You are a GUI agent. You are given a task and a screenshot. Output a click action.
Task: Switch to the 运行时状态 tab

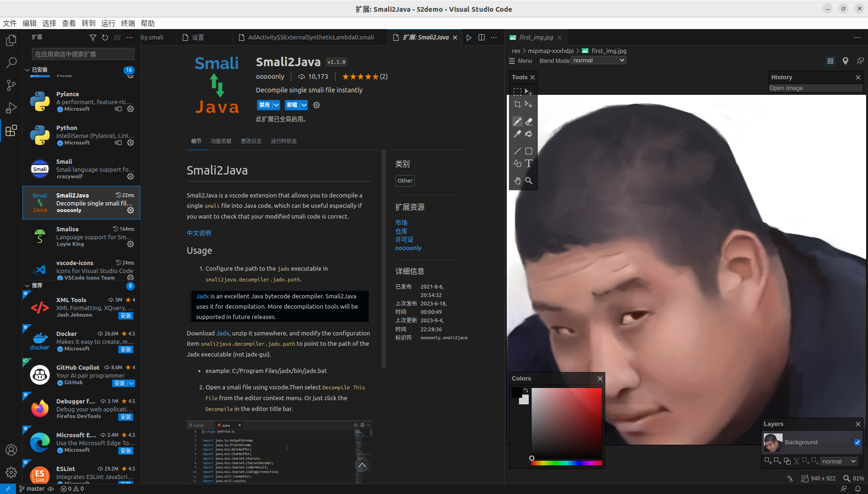coord(283,141)
